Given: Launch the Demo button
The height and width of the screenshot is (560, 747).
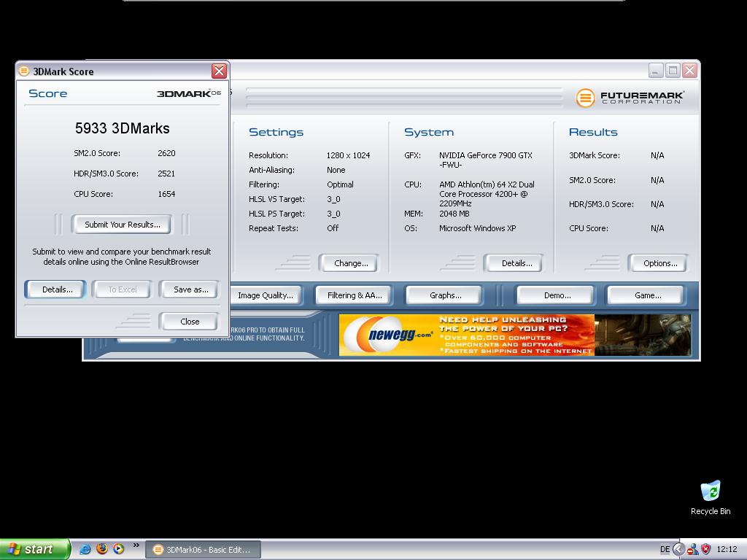Looking at the screenshot, I should coord(556,295).
